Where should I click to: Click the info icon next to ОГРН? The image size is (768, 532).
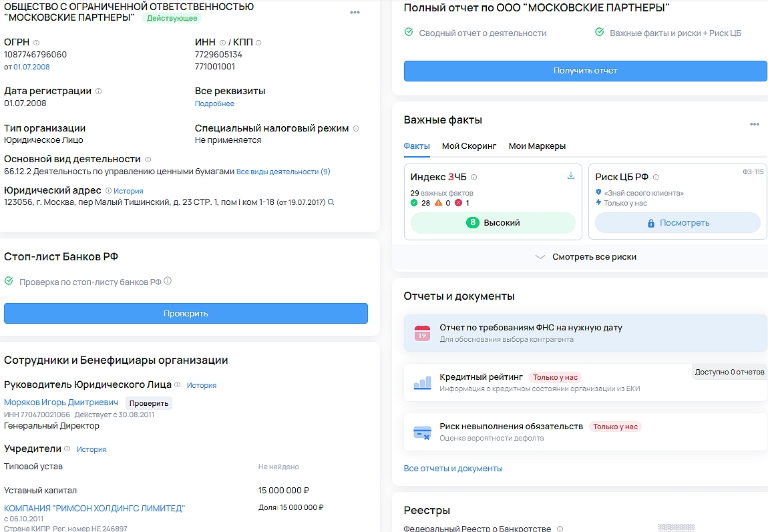pyautogui.click(x=36, y=43)
